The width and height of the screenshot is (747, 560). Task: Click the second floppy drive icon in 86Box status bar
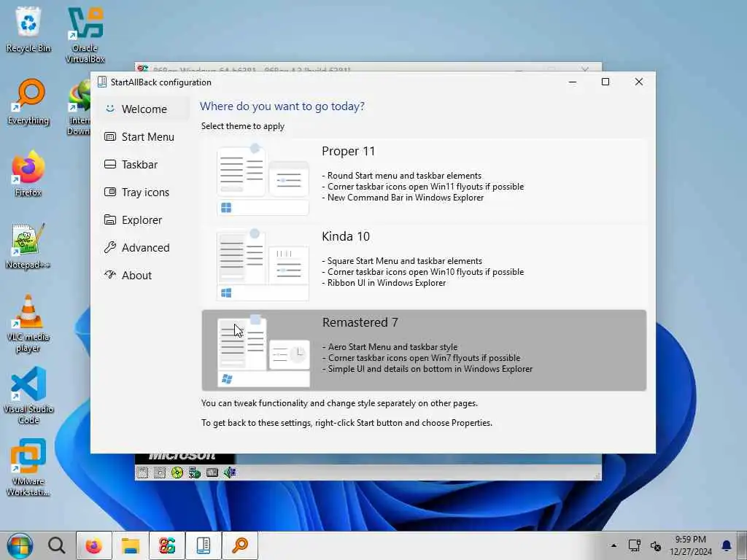(160, 472)
